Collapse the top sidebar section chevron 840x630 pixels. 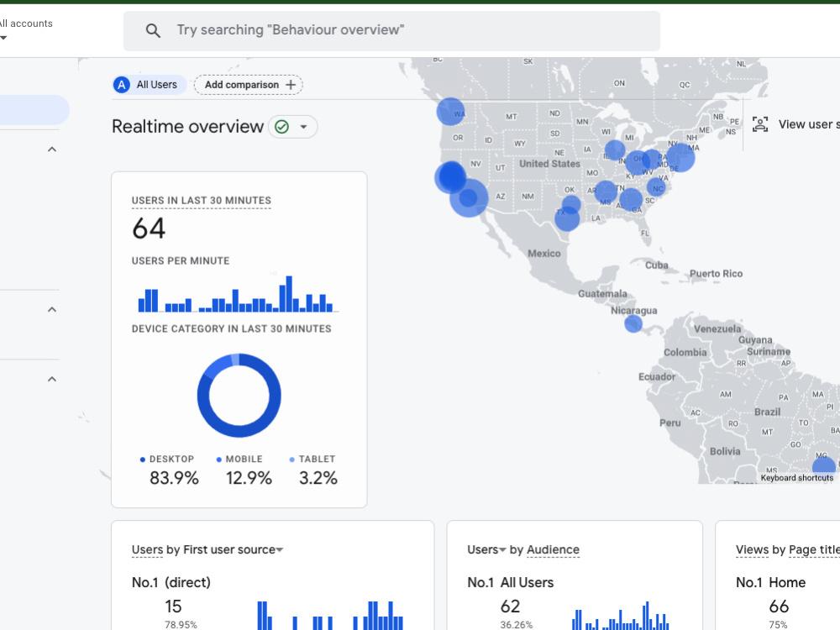51,149
